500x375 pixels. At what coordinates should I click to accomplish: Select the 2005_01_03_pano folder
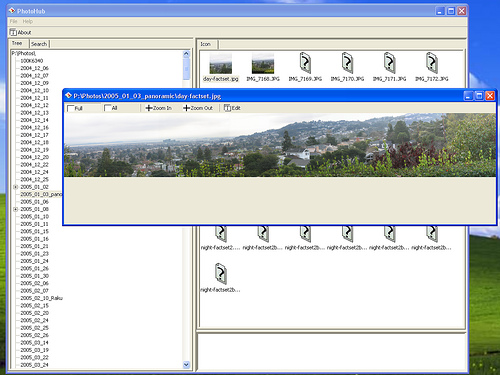41,194
